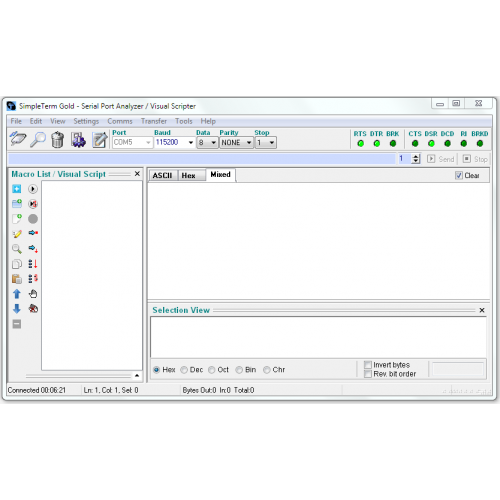The image size is (500, 500).
Task: Click the connect/disconnect plug icon
Action: pyautogui.click(x=18, y=139)
